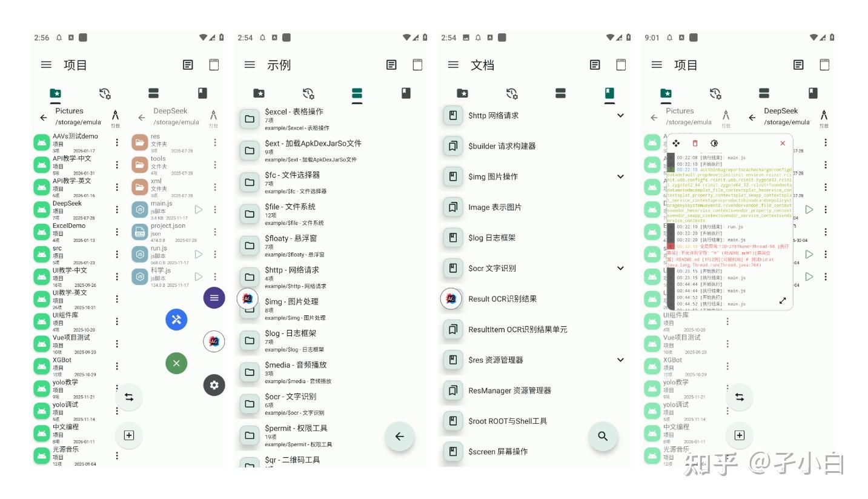
Task: Open the hamburger menu on the 示例 screen
Action: [250, 65]
